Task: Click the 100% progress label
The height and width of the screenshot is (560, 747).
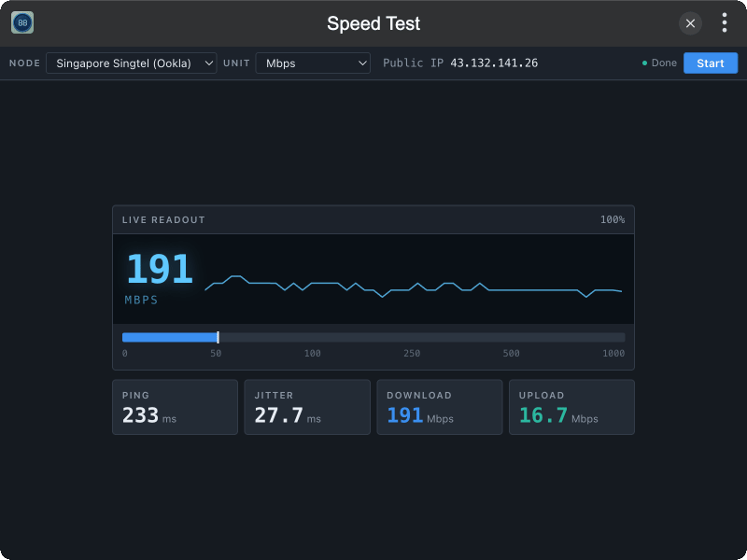Action: tap(613, 219)
